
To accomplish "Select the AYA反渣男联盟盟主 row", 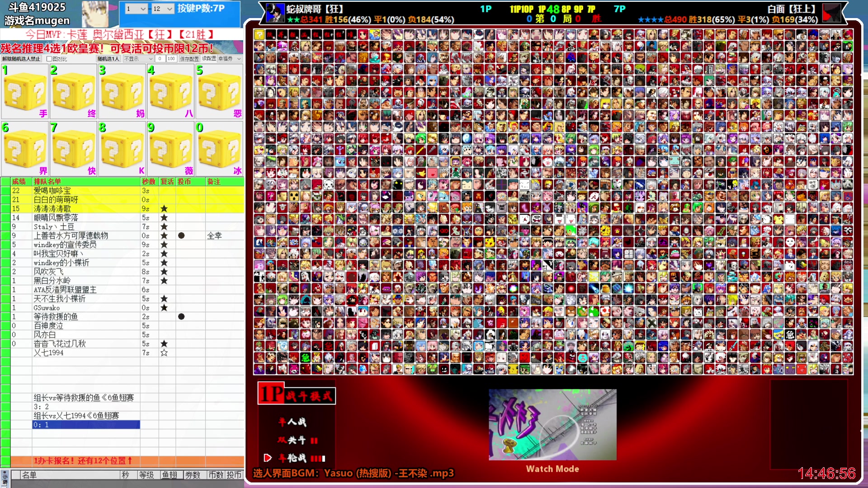I will point(123,290).
